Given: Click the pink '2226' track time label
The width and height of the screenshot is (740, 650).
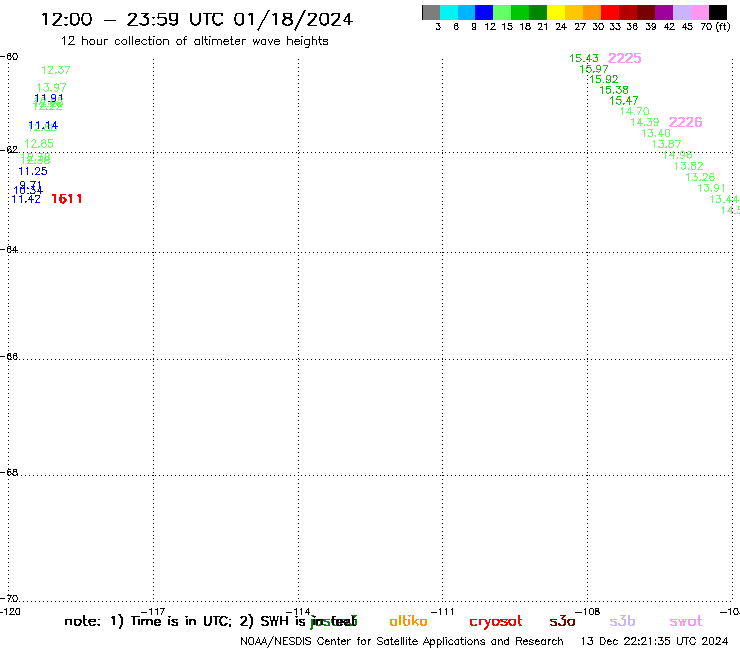Looking at the screenshot, I should tap(686, 122).
